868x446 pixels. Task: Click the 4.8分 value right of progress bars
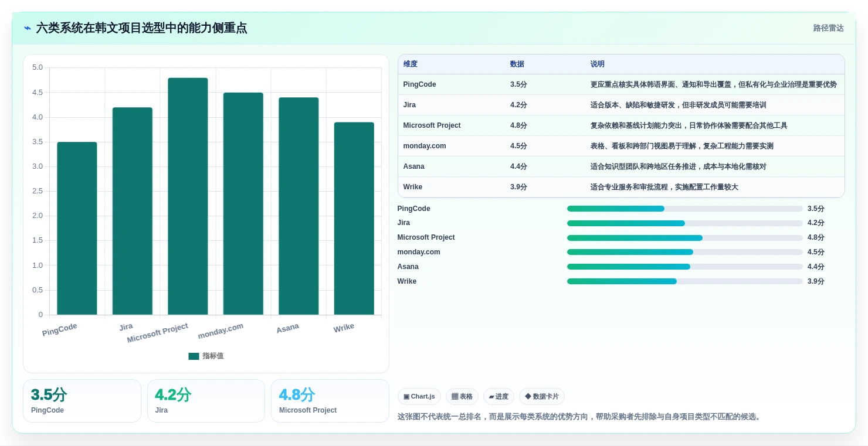816,238
